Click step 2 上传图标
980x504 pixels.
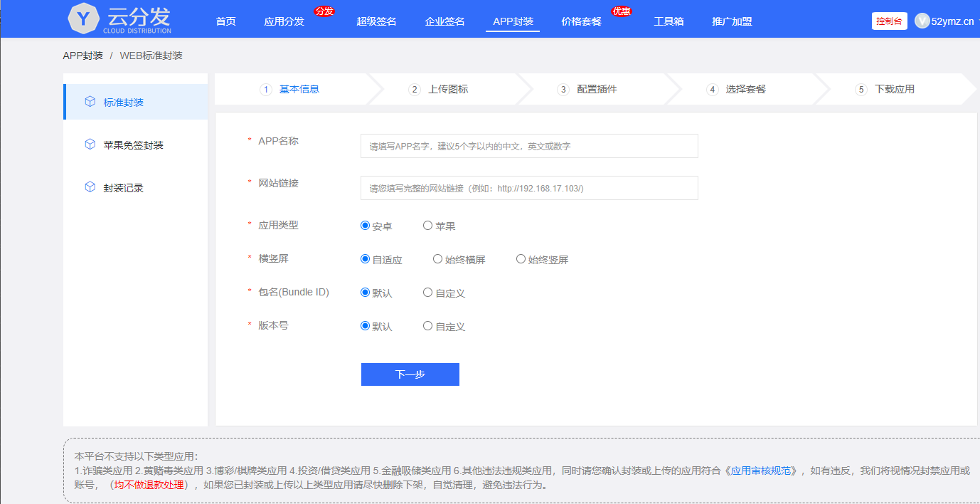438,89
